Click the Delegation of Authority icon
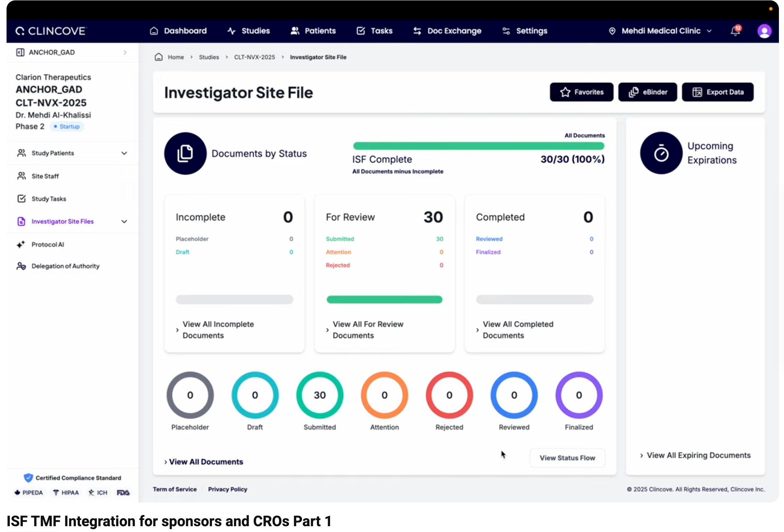This screenshot has height=532, width=784. (x=21, y=266)
